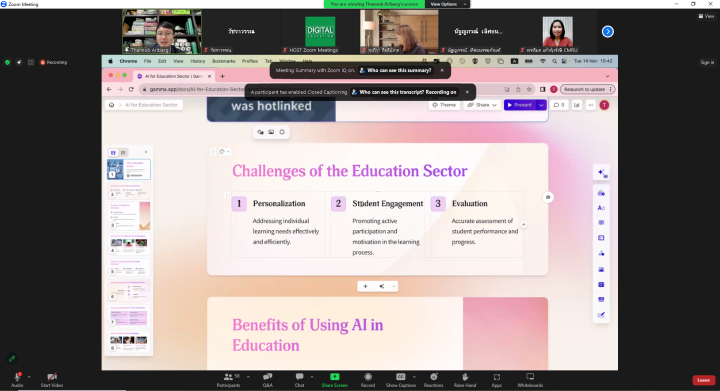Viewport: 720px width, 391px height.
Task: Open the Bookmarks menu in Chrome
Action: [x=224, y=61]
